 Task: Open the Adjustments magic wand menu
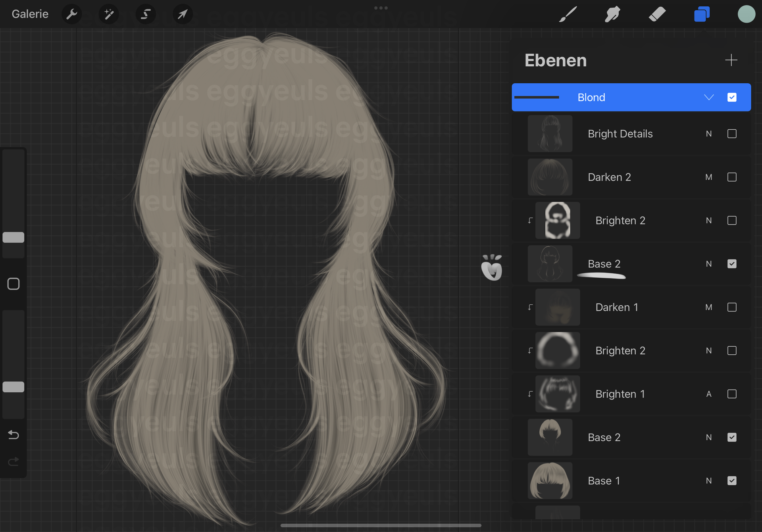[108, 14]
